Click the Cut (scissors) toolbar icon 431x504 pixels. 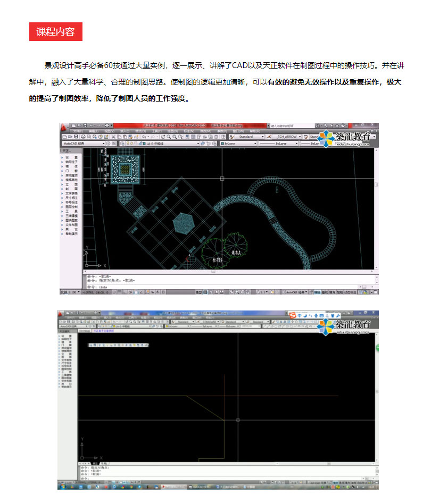tap(113, 137)
